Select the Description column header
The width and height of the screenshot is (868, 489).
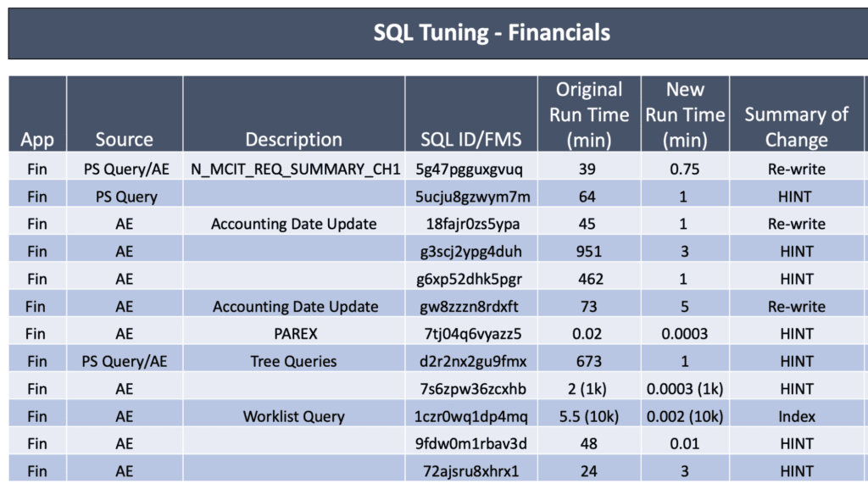pyautogui.click(x=293, y=139)
